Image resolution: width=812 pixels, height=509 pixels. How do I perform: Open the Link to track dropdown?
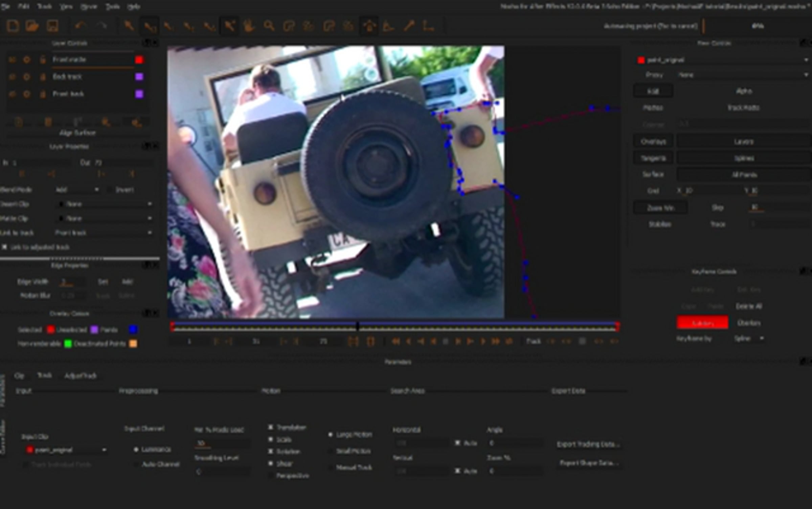click(104, 233)
